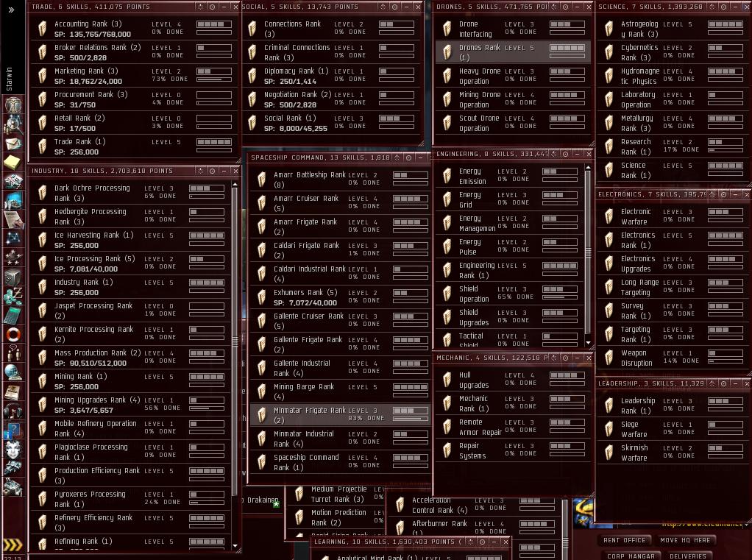Open the globe Browser icon
This screenshot has width=752, height=560.
tap(13, 372)
